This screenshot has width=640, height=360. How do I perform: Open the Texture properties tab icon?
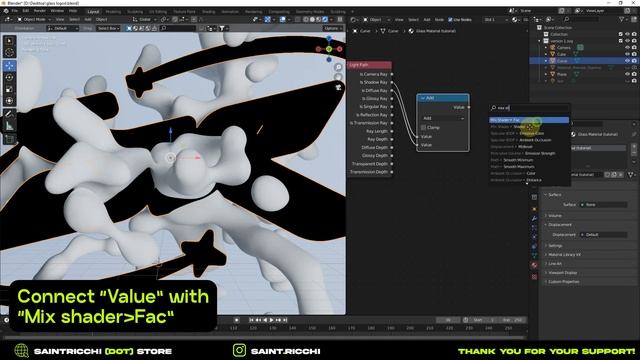(534, 277)
